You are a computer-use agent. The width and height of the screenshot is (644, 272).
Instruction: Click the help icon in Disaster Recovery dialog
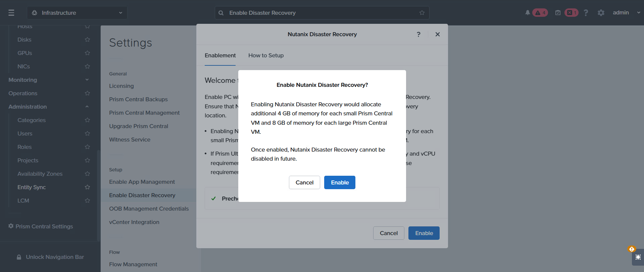tap(418, 34)
